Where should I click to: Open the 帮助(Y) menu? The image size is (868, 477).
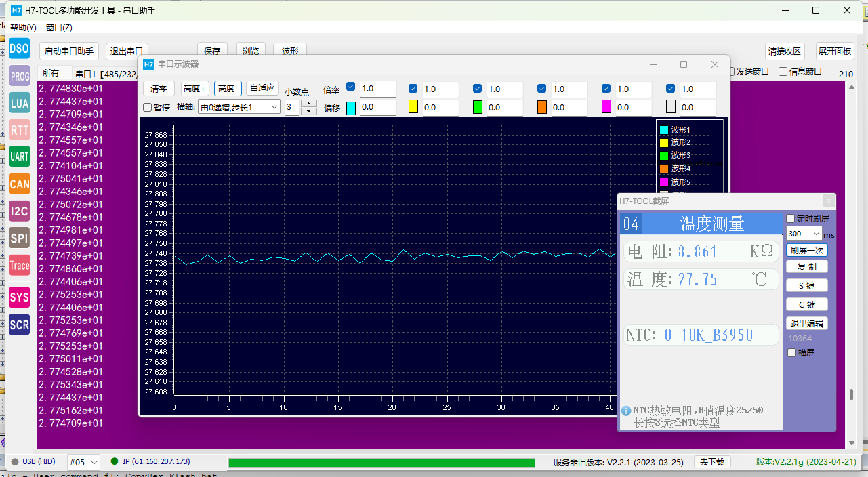click(x=24, y=28)
